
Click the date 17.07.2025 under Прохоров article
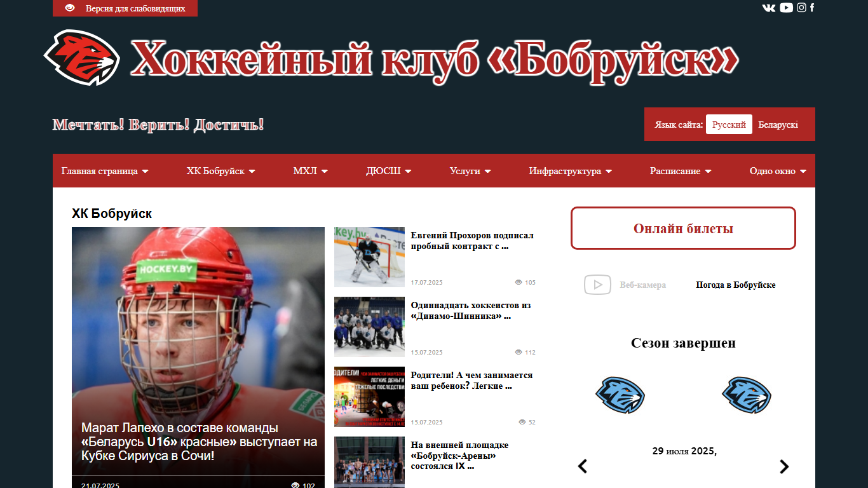tap(427, 282)
